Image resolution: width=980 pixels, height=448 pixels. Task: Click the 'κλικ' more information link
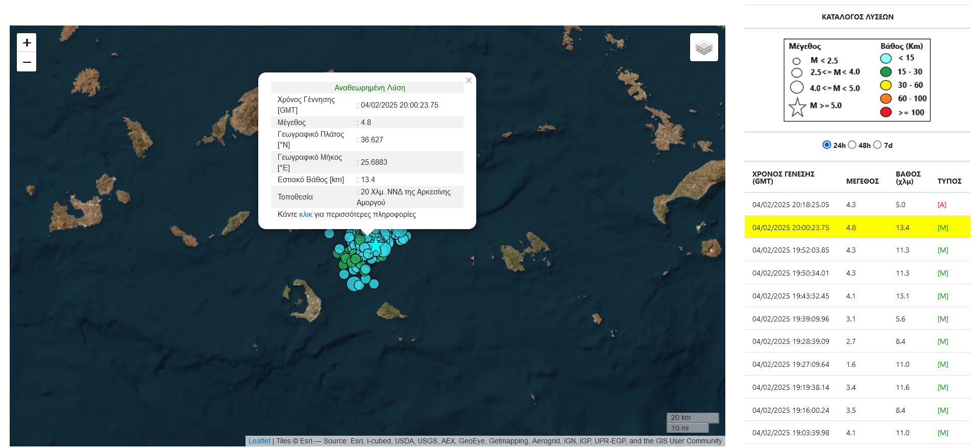coord(305,214)
